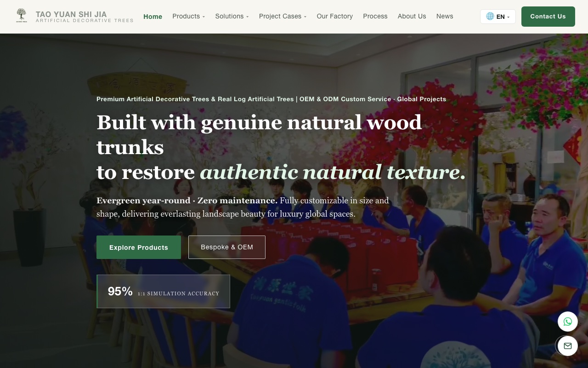Open the email envelope floating icon
This screenshot has height=368, width=588.
tap(568, 346)
